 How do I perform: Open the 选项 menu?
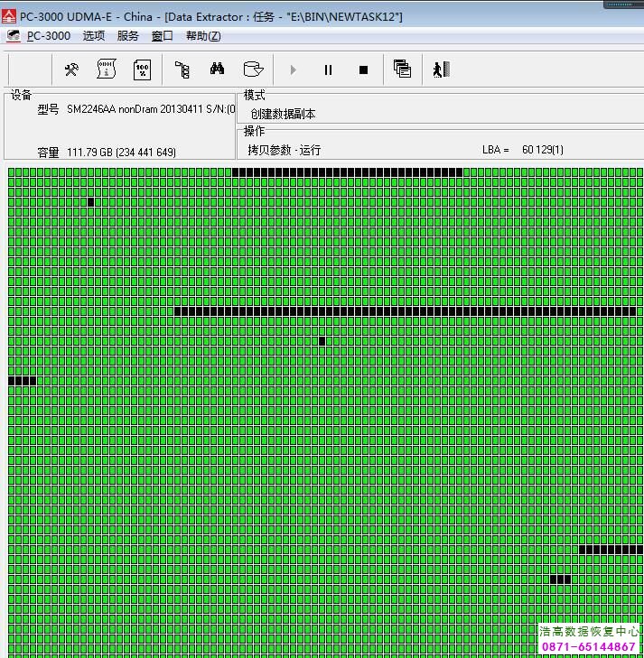pyautogui.click(x=94, y=36)
